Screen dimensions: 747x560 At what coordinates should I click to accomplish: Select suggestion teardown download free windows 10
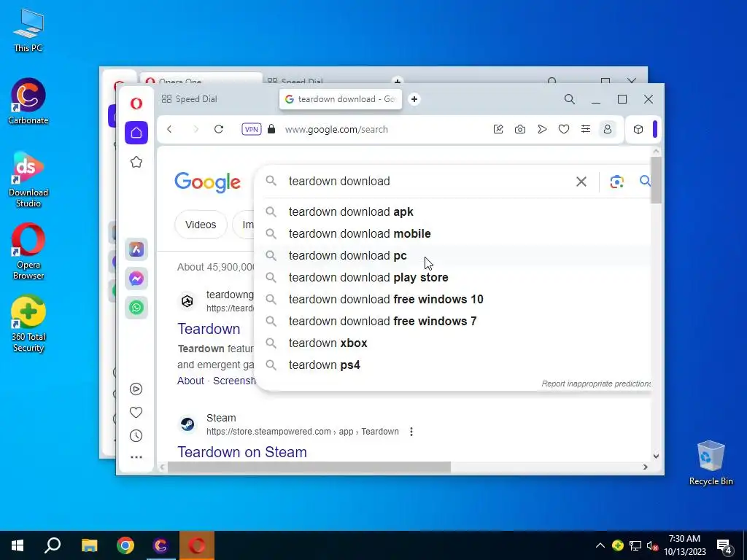[452, 300]
